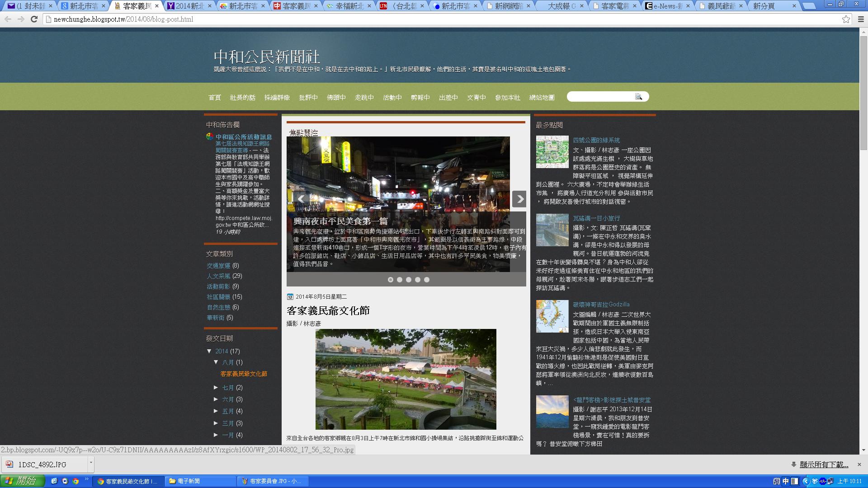Open the 批評中 menu item
Viewport: 868px width, 488px height.
point(308,97)
